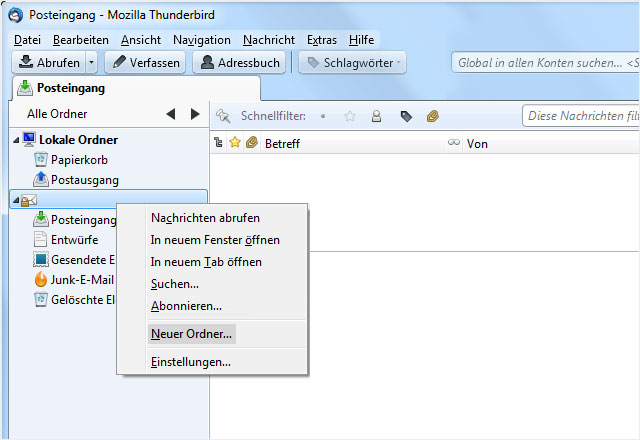The height and width of the screenshot is (440, 640).
Task: Sort messages by Von column
Action: tap(551, 143)
